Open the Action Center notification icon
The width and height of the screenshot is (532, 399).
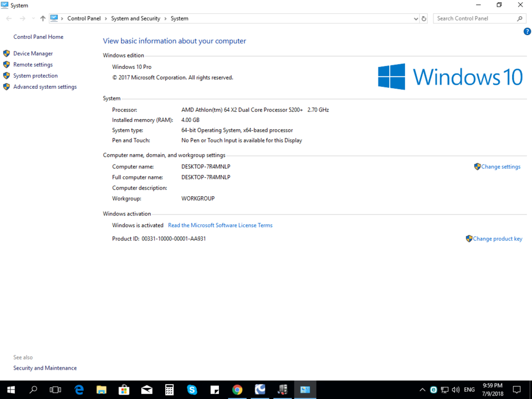point(516,390)
